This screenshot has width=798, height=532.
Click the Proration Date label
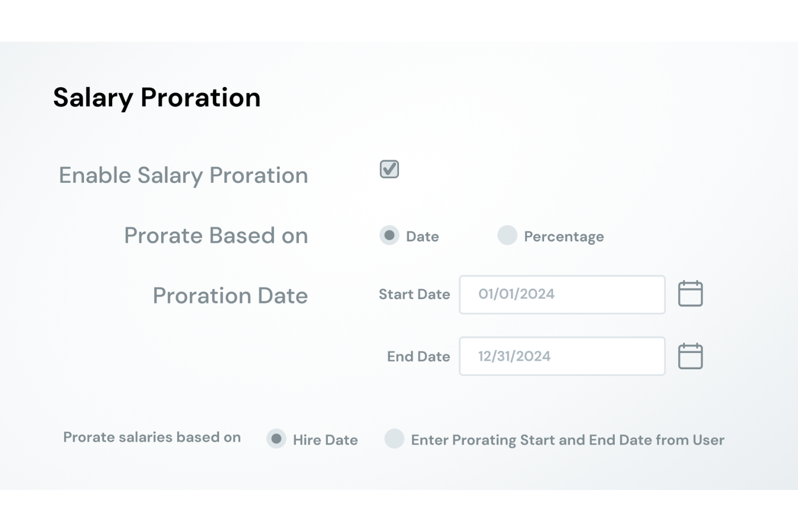point(230,295)
